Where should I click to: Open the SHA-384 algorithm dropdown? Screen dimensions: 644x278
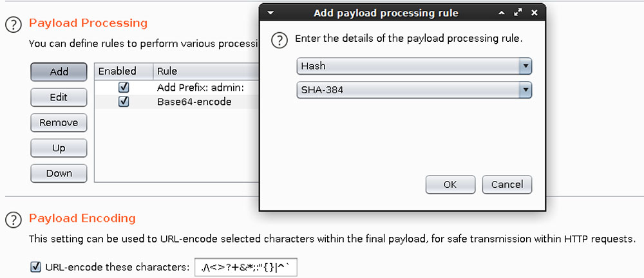pos(414,90)
